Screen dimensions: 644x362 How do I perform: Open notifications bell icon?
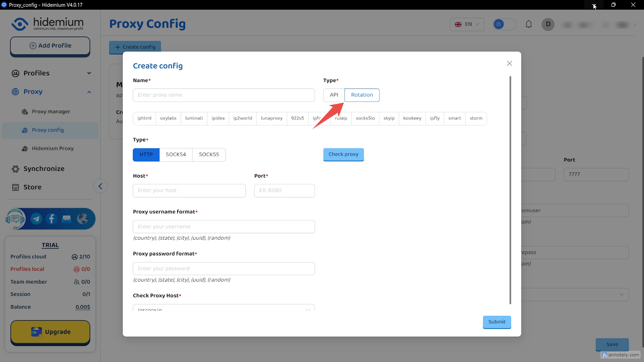529,24
